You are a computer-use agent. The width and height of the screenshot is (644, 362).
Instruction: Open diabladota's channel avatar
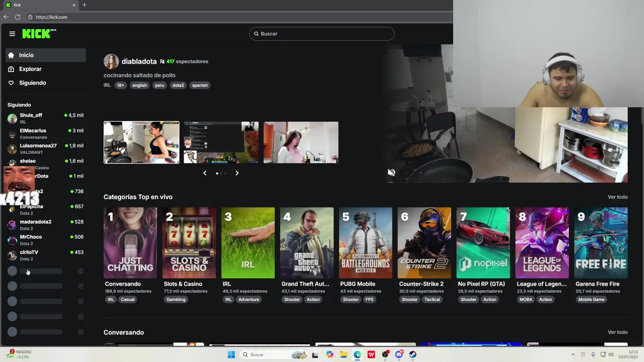click(x=111, y=61)
